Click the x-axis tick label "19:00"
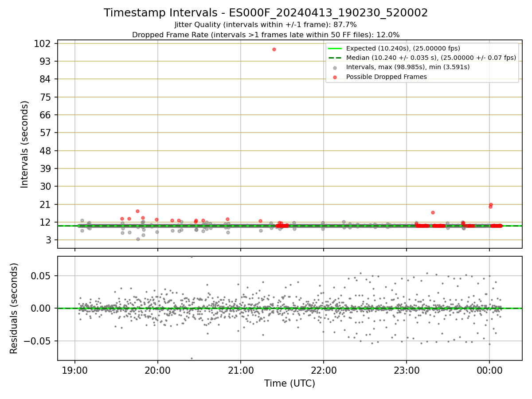Viewport: 532px width, 399px height. [74, 371]
